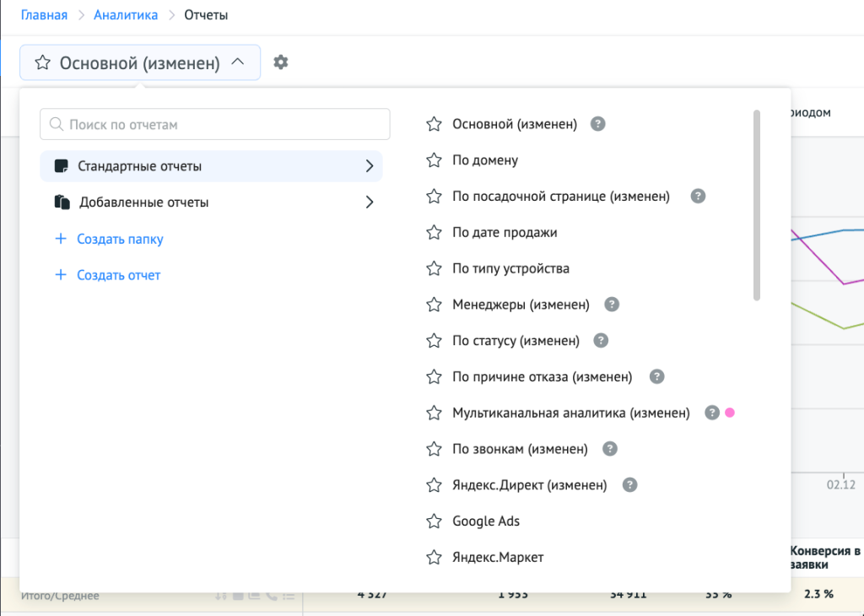The width and height of the screenshot is (864, 616).
Task: Click help icon beside Мультиканальная аналитика
Action: click(x=712, y=413)
